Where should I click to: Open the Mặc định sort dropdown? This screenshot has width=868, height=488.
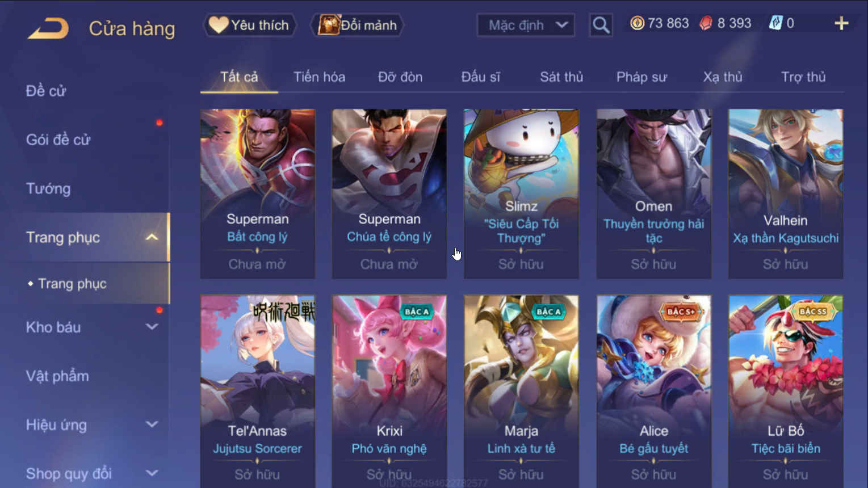click(526, 25)
